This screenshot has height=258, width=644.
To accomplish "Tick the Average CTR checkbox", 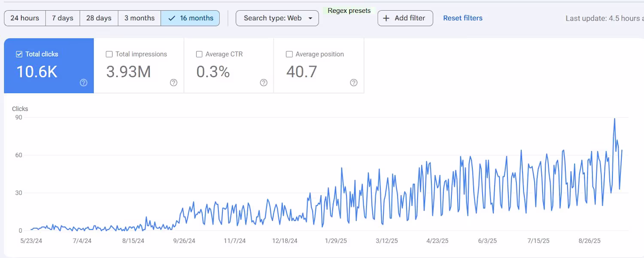I will pyautogui.click(x=199, y=54).
